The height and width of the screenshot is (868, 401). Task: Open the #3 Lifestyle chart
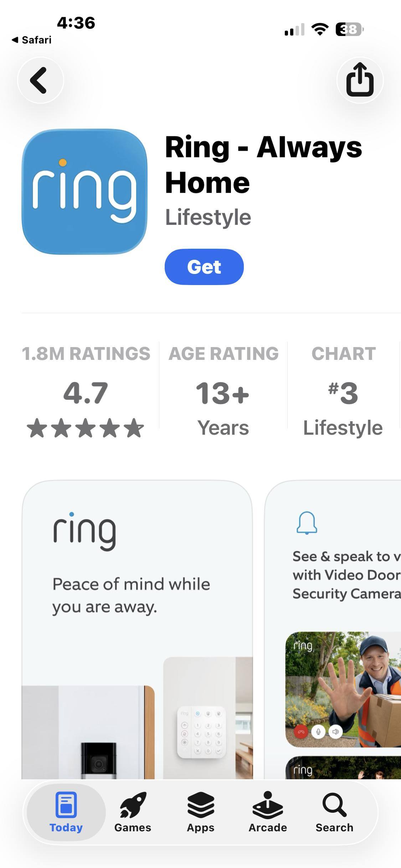[343, 391]
